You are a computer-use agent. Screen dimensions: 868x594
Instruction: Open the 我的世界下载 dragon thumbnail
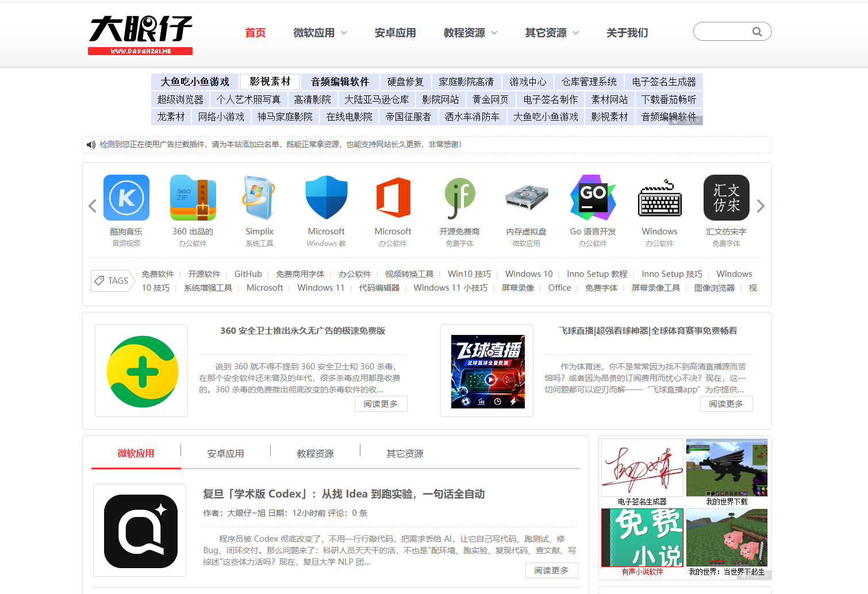coord(727,468)
